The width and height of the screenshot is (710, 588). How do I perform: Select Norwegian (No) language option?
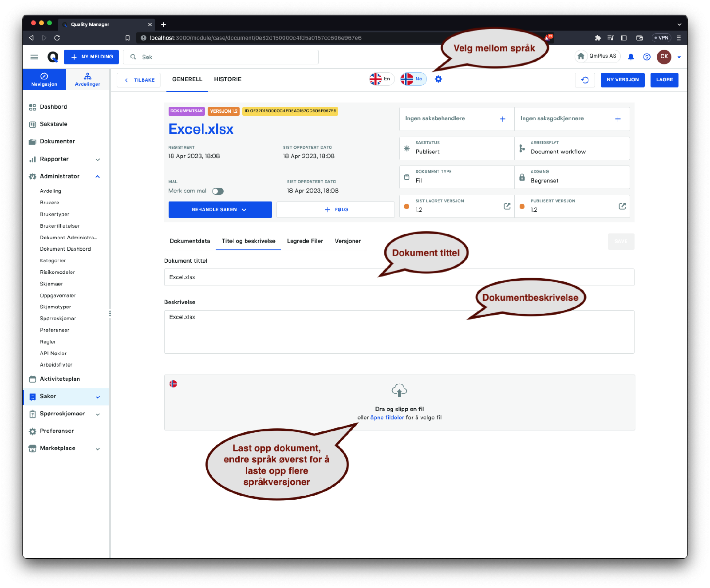pos(413,79)
